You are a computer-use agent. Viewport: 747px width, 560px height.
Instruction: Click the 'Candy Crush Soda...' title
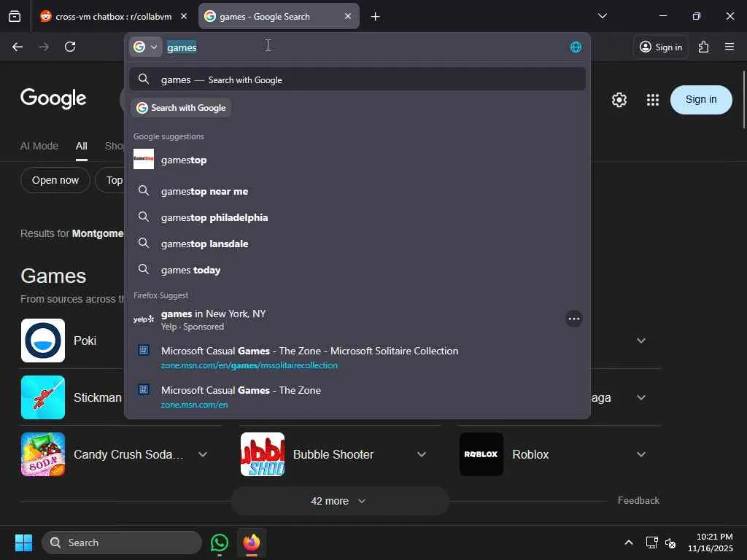tap(128, 454)
